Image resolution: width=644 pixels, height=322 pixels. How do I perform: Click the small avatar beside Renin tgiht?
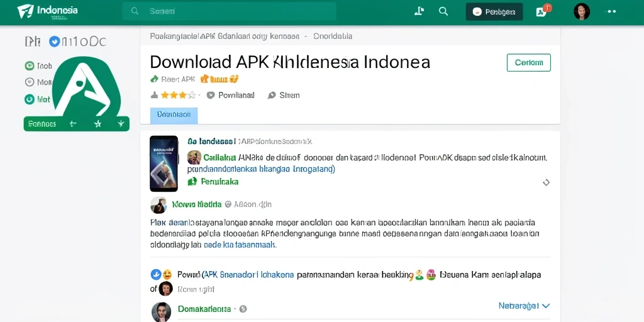tap(165, 289)
